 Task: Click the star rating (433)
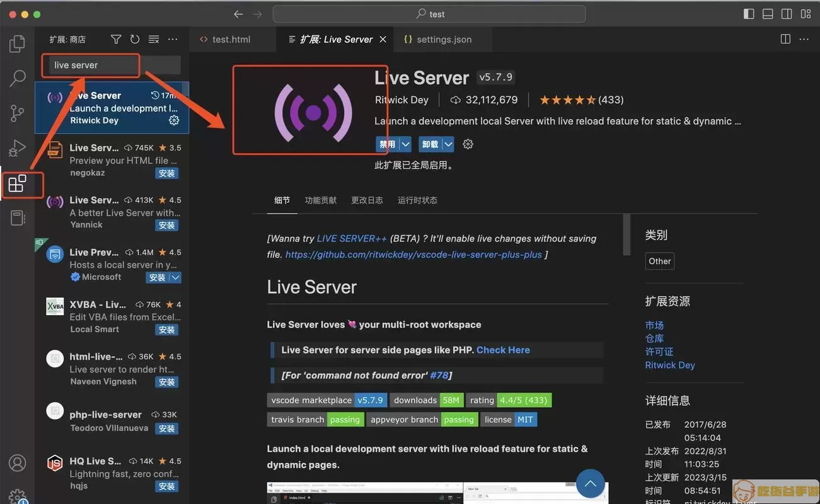coord(582,100)
